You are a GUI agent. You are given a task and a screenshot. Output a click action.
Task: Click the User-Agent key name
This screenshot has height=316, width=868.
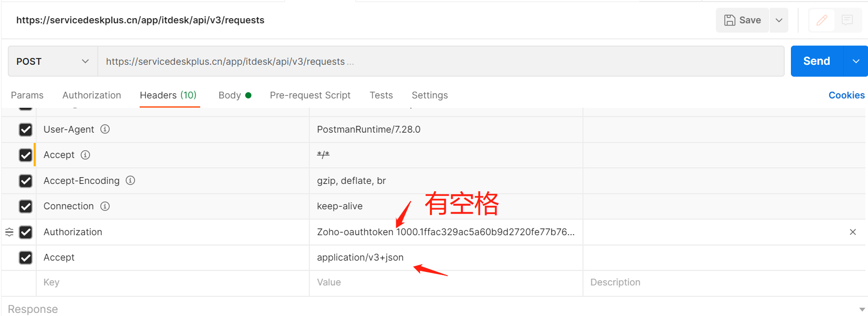point(69,130)
